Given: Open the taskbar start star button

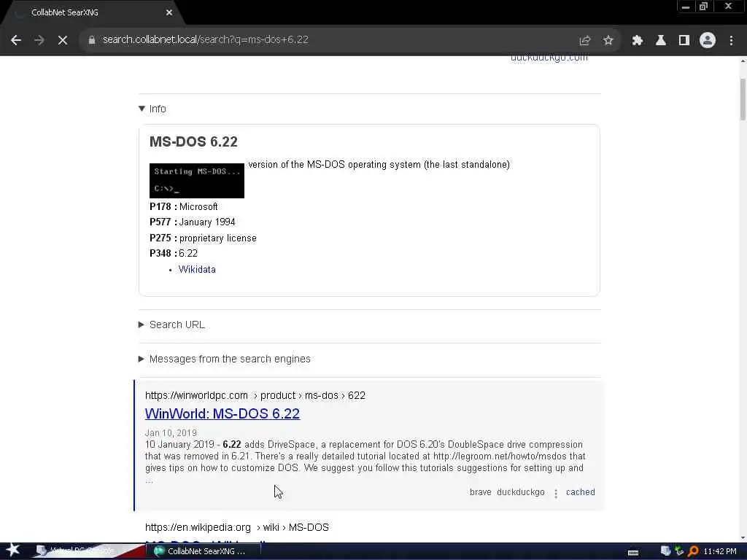Looking at the screenshot, I should (x=13, y=551).
